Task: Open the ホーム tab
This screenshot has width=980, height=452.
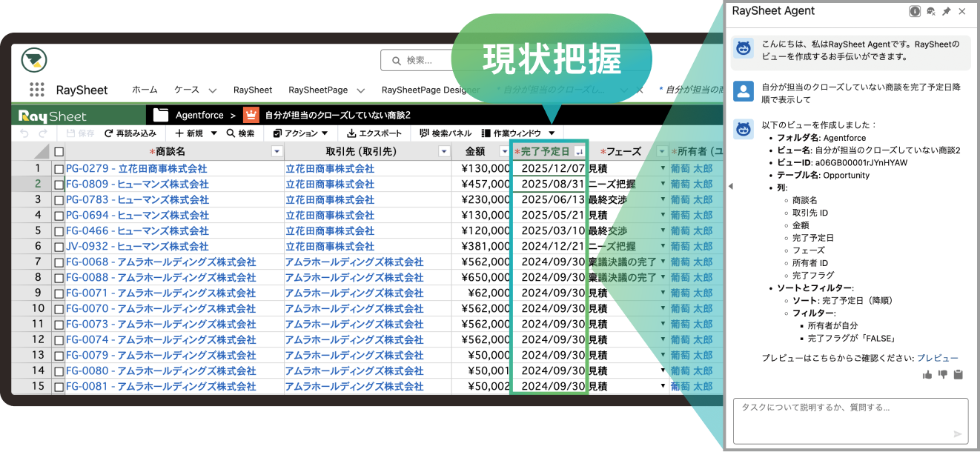Action: coord(145,90)
